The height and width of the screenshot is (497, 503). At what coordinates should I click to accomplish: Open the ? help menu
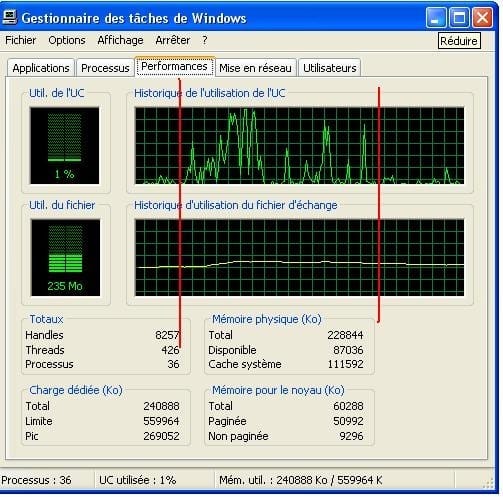[x=205, y=40]
